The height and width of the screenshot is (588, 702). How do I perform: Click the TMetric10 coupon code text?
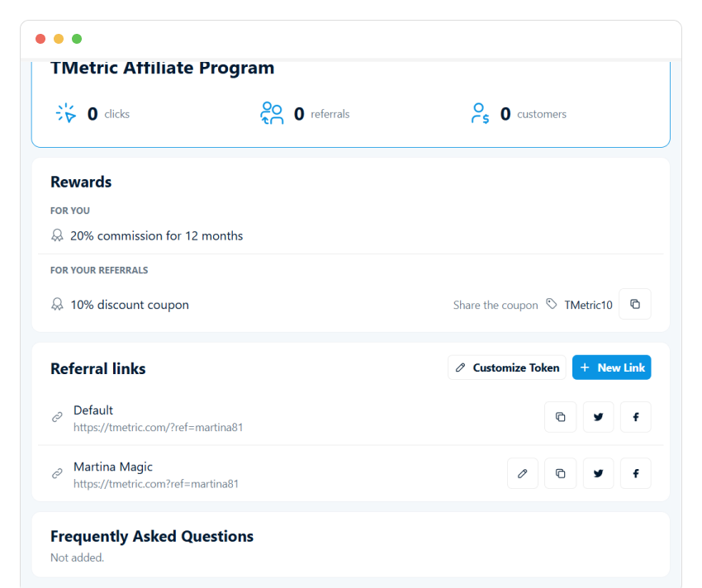[x=588, y=305]
